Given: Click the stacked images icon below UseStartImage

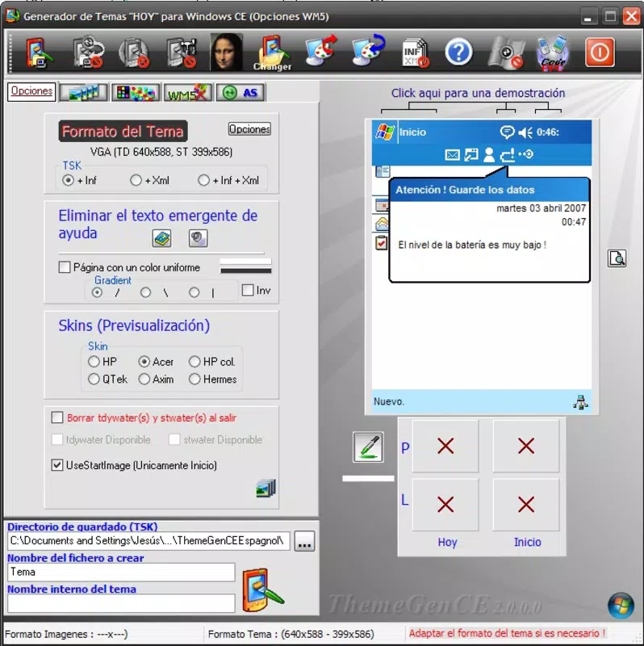Looking at the screenshot, I should coord(266,489).
